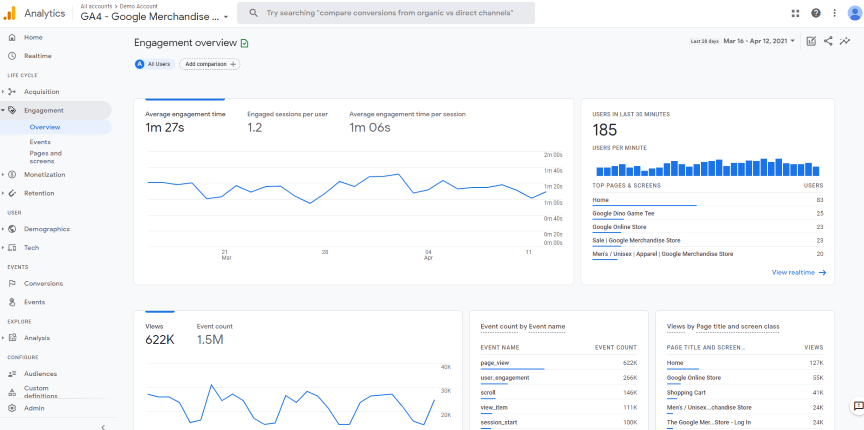Click the Acquisition icon in sidebar
The image size is (864, 430).
tap(12, 92)
